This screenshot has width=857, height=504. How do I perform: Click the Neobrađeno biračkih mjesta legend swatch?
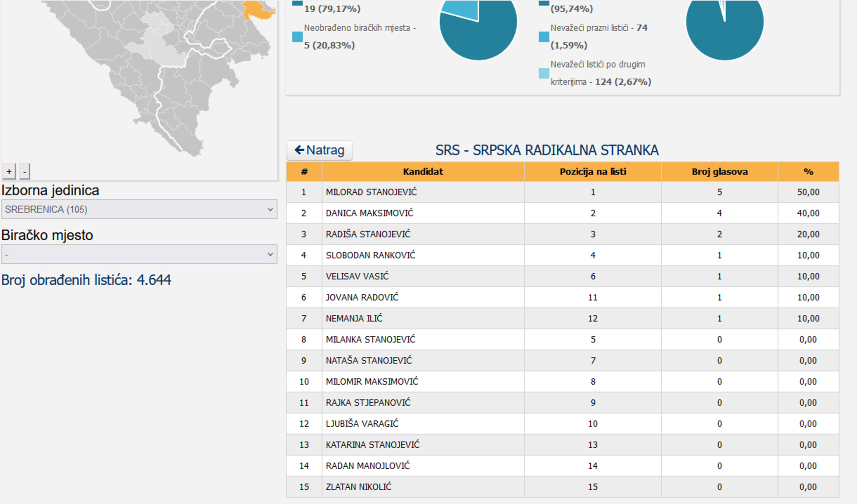[297, 37]
